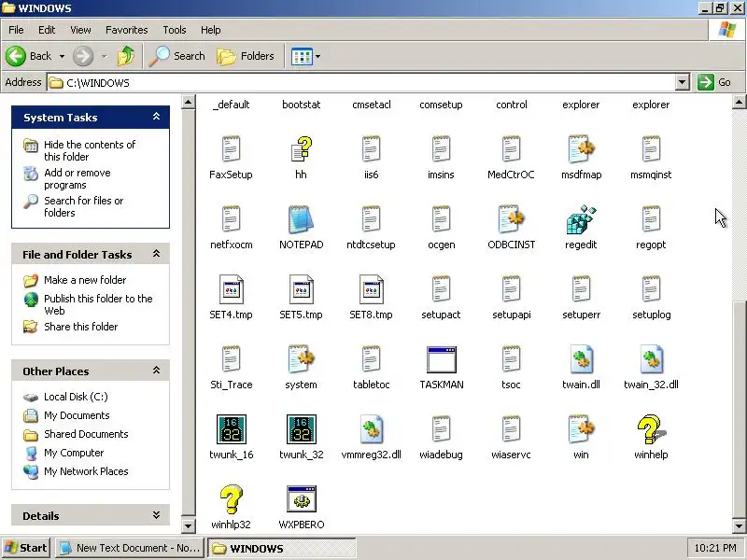Open the View menu
This screenshot has height=560, width=747.
tap(80, 30)
